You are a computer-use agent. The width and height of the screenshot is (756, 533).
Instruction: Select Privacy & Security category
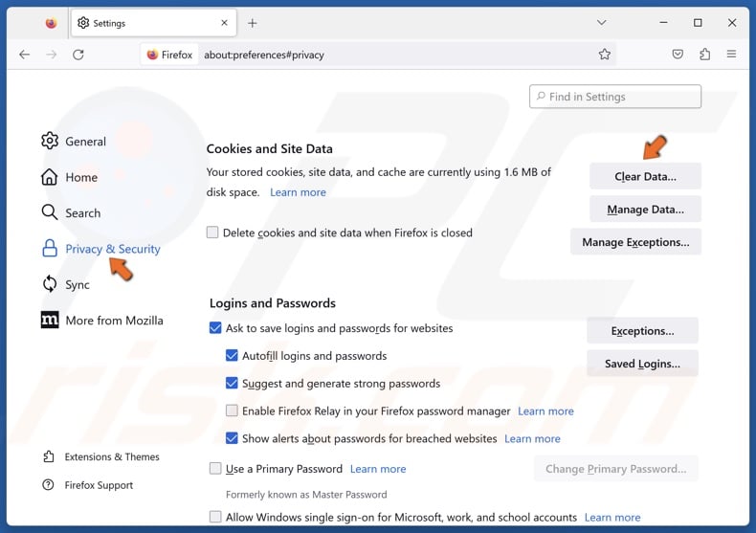100,249
